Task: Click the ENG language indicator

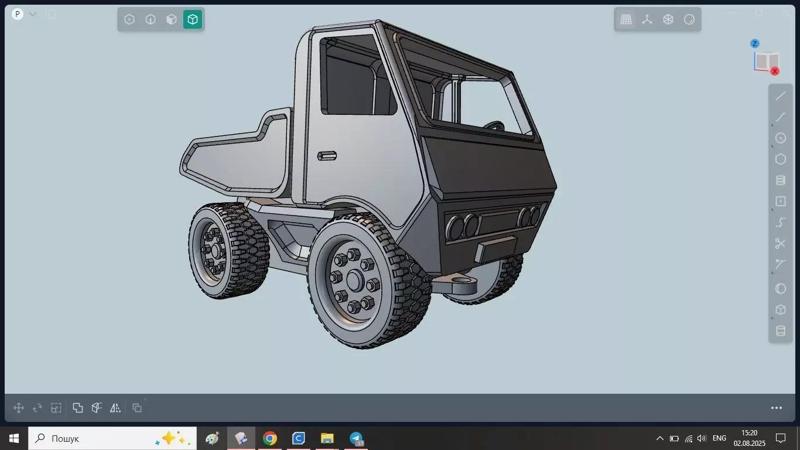Action: pyautogui.click(x=719, y=438)
